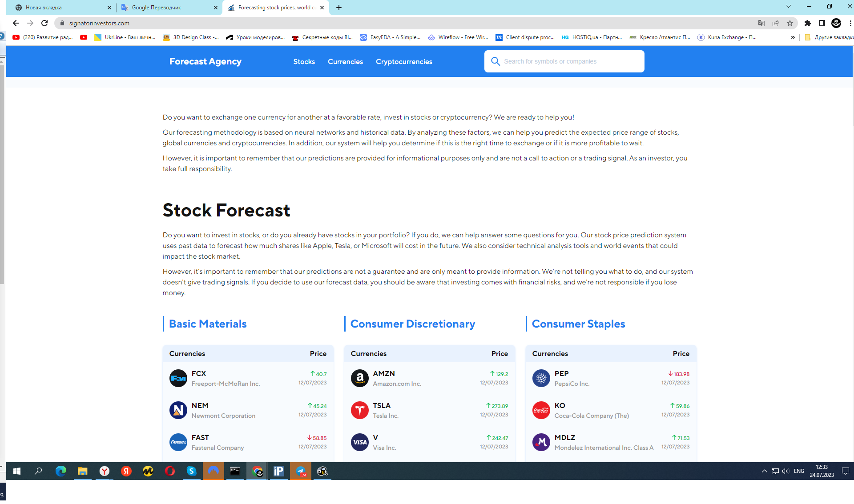Image resolution: width=854 pixels, height=504 pixels.
Task: Expand the tab search chevron
Action: click(x=789, y=7)
